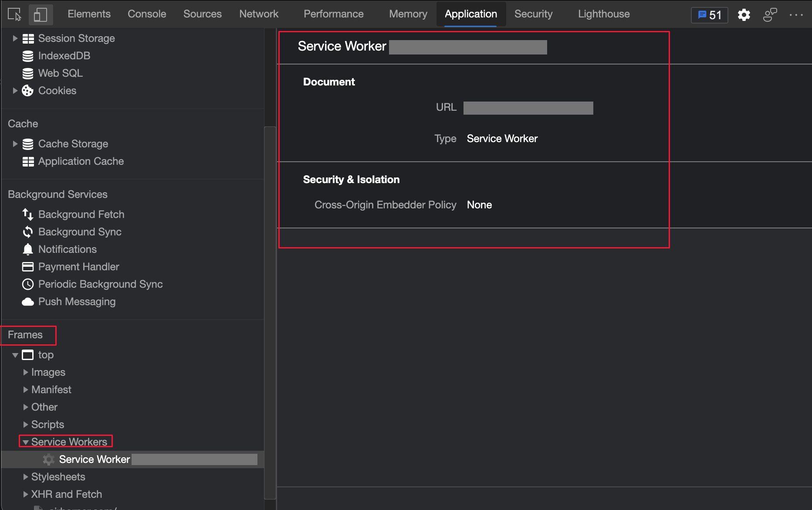This screenshot has height=510, width=812.
Task: Open DevTools settings gear icon
Action: 744,15
